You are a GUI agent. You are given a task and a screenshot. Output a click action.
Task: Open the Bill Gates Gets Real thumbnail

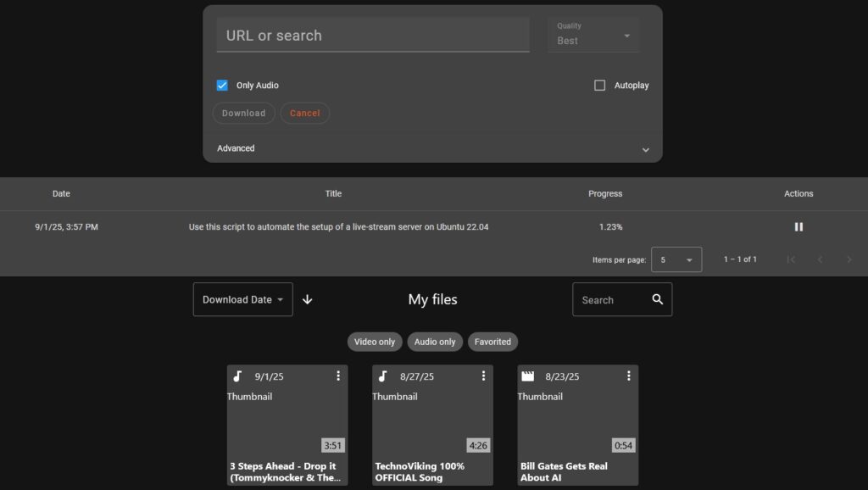(577, 420)
